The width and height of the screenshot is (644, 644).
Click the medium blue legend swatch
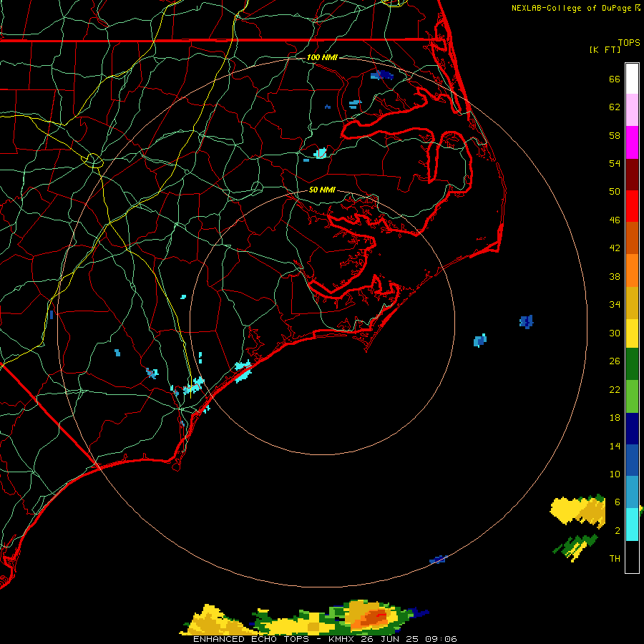tap(632, 460)
